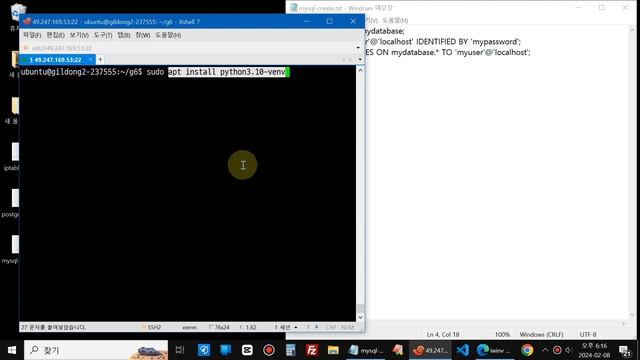Image resolution: width=640 pixels, height=360 pixels.
Task: Open the 도구(T) menu in Xshell
Action: pyautogui.click(x=103, y=35)
